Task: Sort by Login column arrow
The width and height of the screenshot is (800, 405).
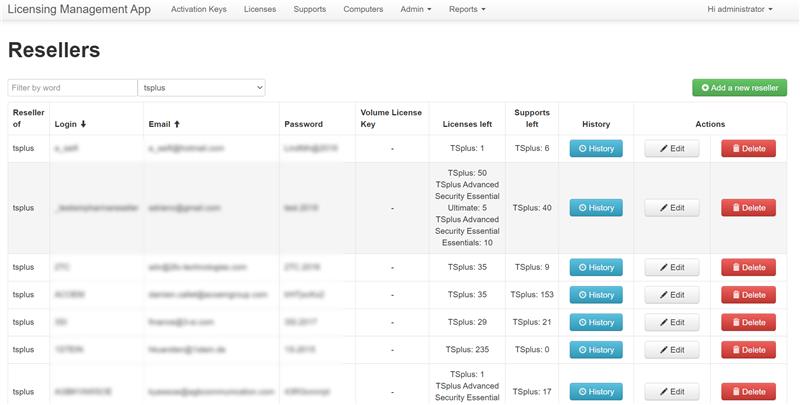Action: 84,125
